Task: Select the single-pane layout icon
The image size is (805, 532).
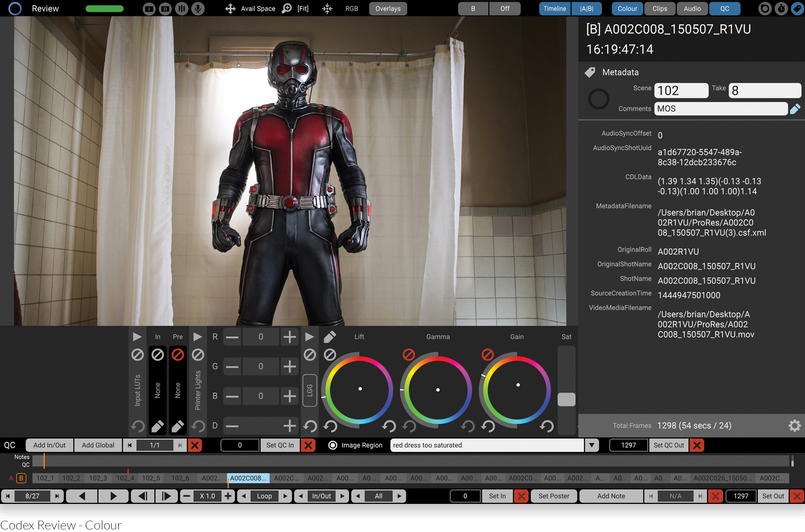Action: click(x=149, y=8)
